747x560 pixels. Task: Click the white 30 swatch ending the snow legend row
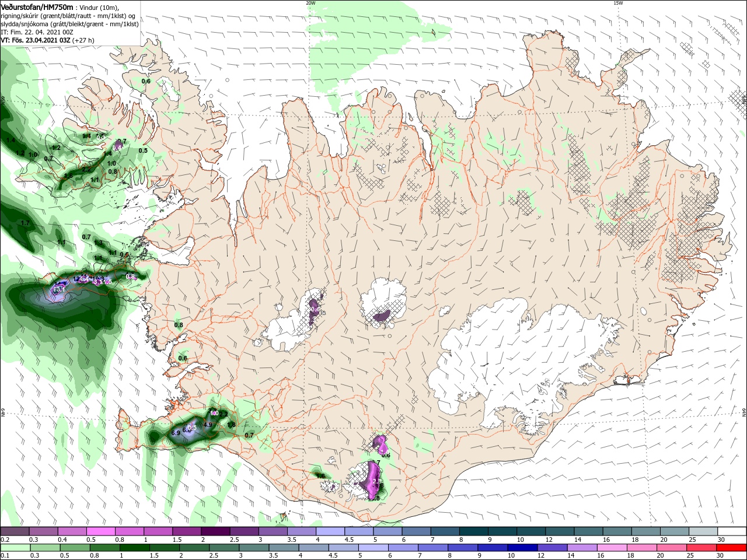[732, 531]
